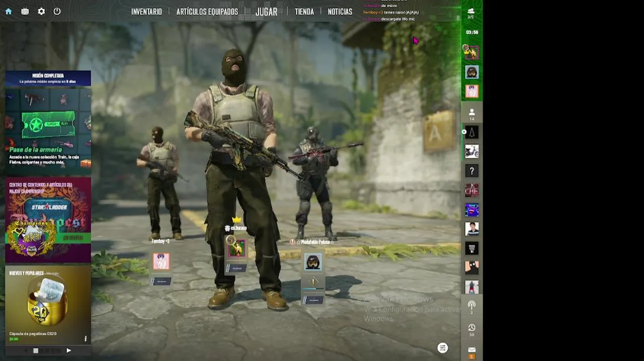Screen dimensions: 644x361
Task: Select the pink anime lobby avatar in sidebar
Action: point(471,91)
